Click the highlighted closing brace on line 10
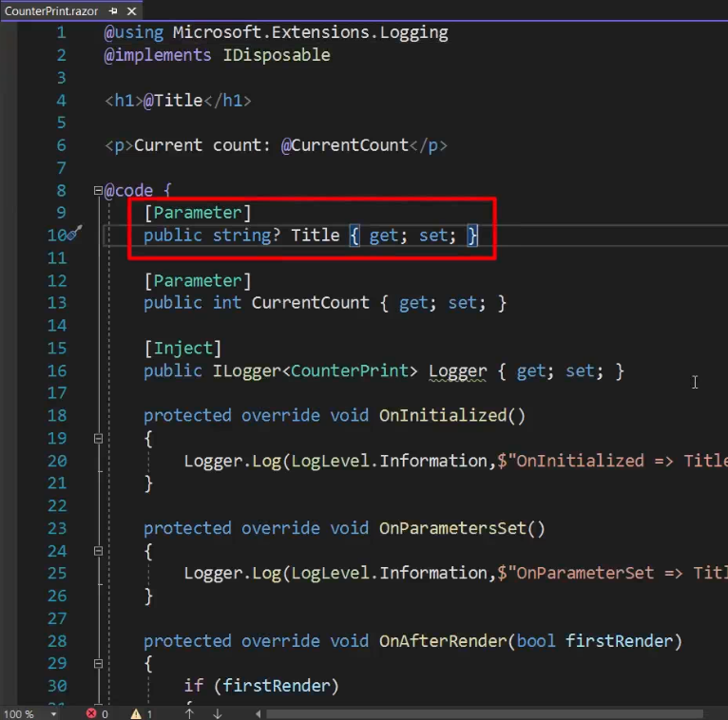728x720 pixels. point(472,236)
